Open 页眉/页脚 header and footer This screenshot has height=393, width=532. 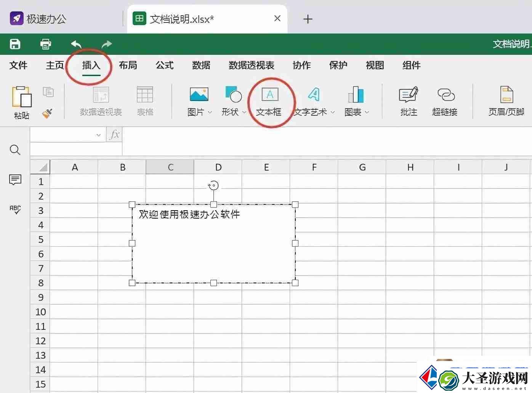[506, 102]
